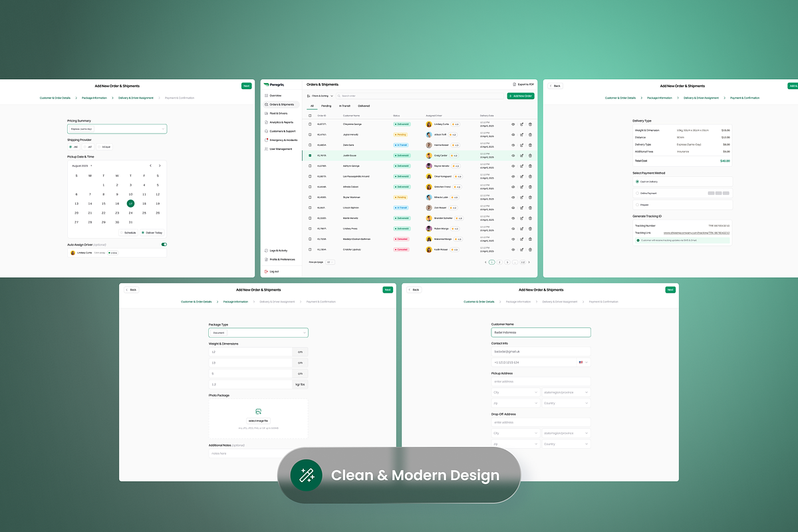Screen dimensions: 798x532
Task: Go to page 2 of orders
Action: 499,263
